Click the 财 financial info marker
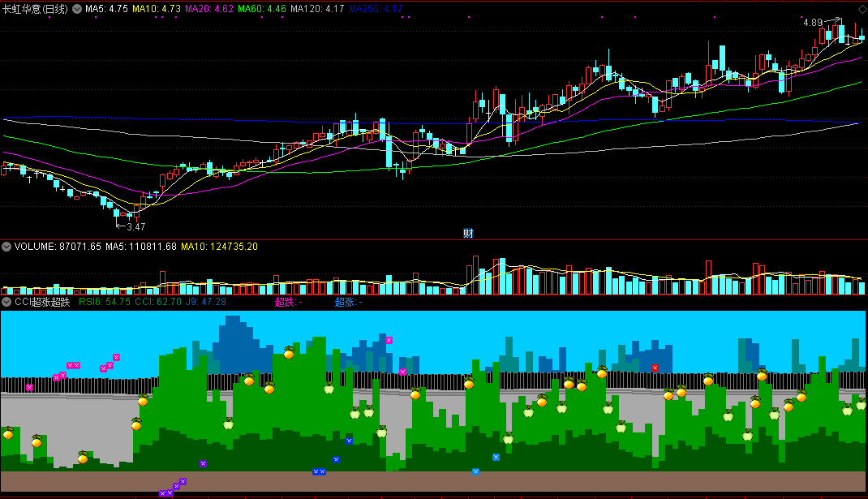The height and width of the screenshot is (499, 868). coord(468,233)
